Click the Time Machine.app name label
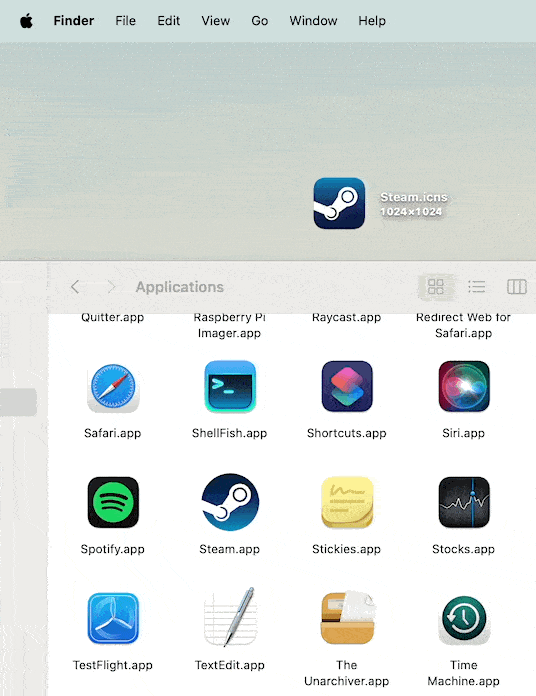536x696 pixels. click(x=463, y=673)
